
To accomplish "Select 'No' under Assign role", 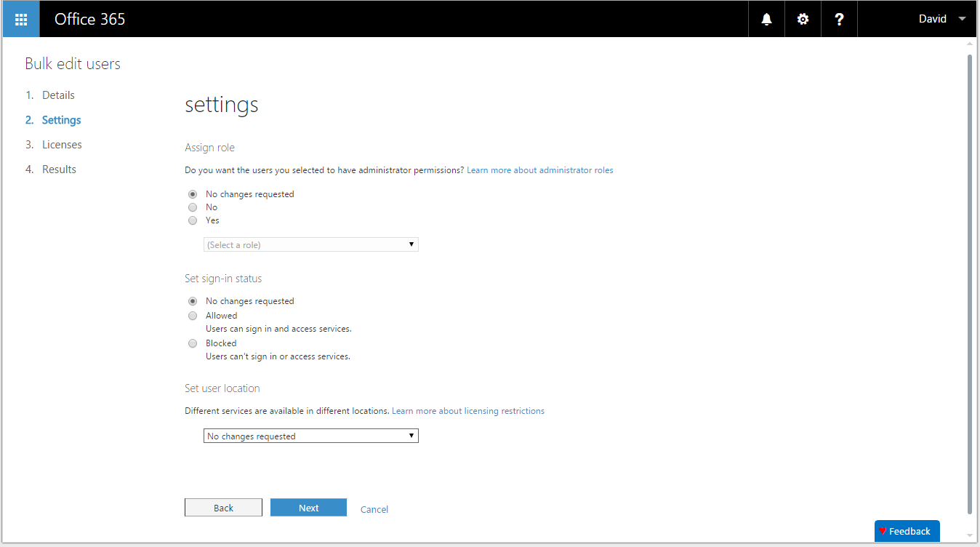I will click(x=193, y=207).
